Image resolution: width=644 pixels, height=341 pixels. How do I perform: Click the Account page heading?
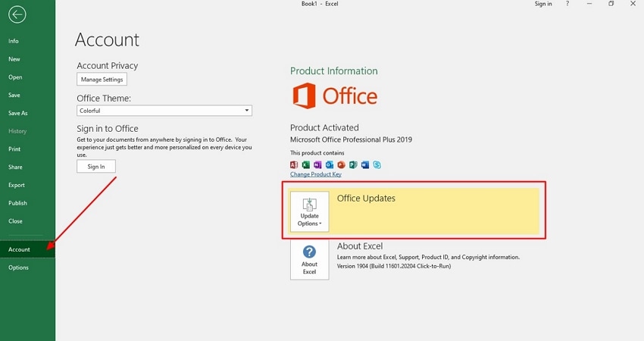(107, 40)
